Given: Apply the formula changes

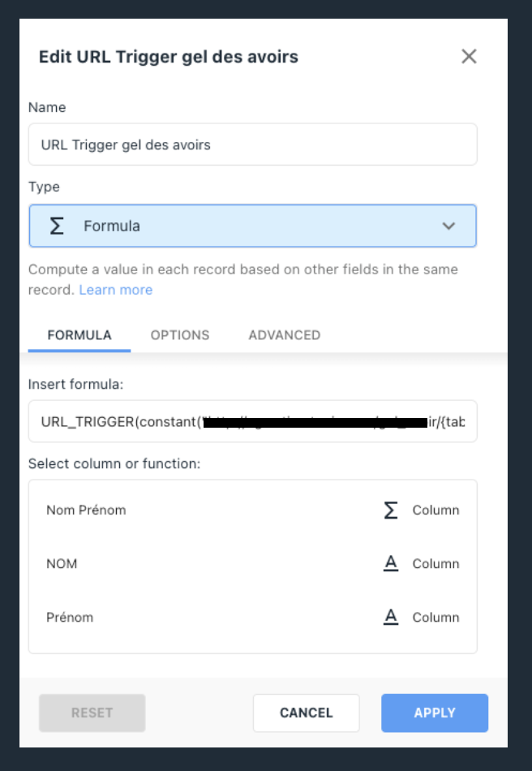Looking at the screenshot, I should click(435, 713).
